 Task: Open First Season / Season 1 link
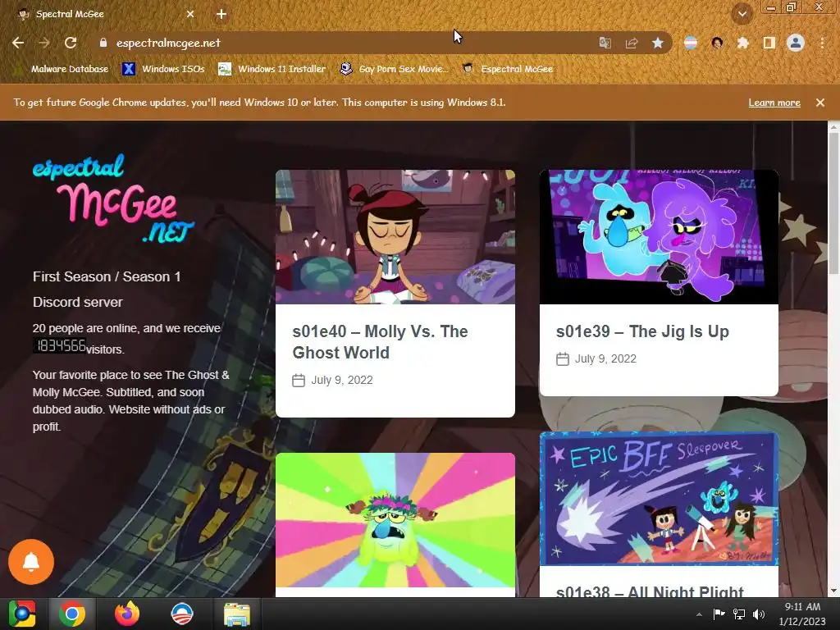(x=107, y=276)
